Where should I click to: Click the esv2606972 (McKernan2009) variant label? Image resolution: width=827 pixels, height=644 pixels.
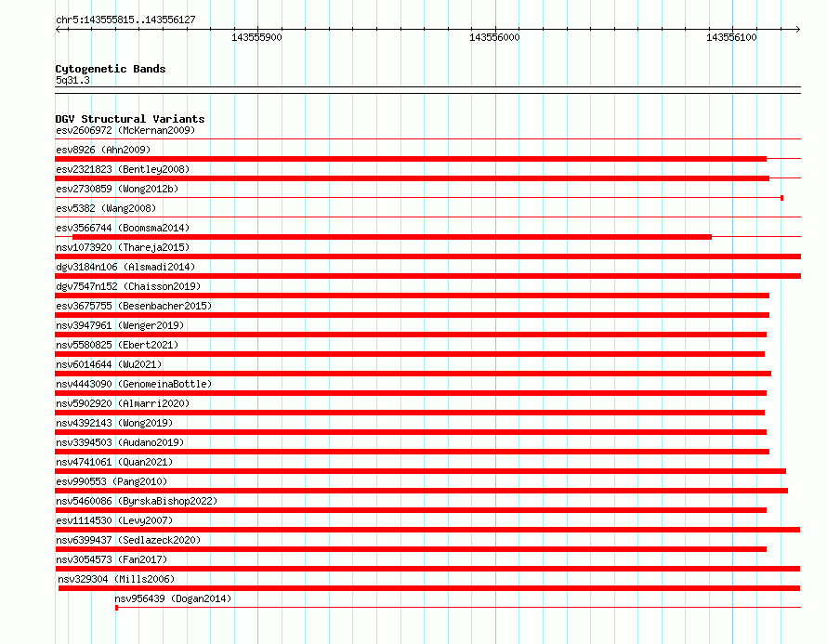pos(125,130)
